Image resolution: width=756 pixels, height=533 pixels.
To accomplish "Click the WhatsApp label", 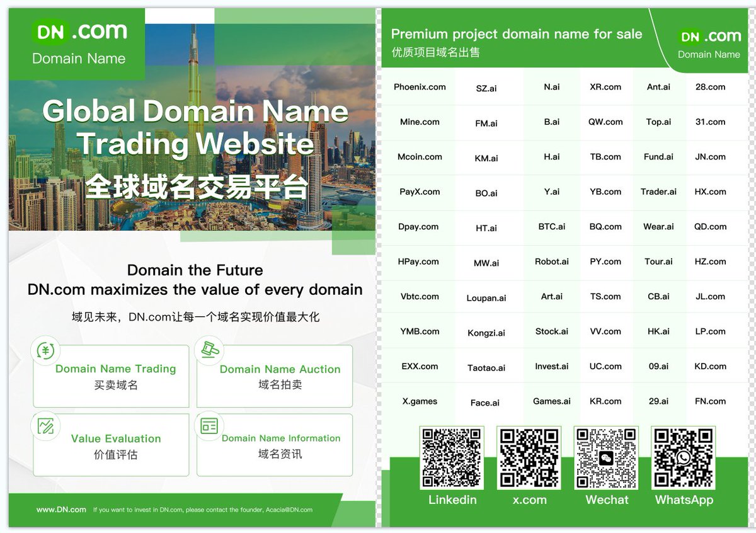I will coord(684,500).
